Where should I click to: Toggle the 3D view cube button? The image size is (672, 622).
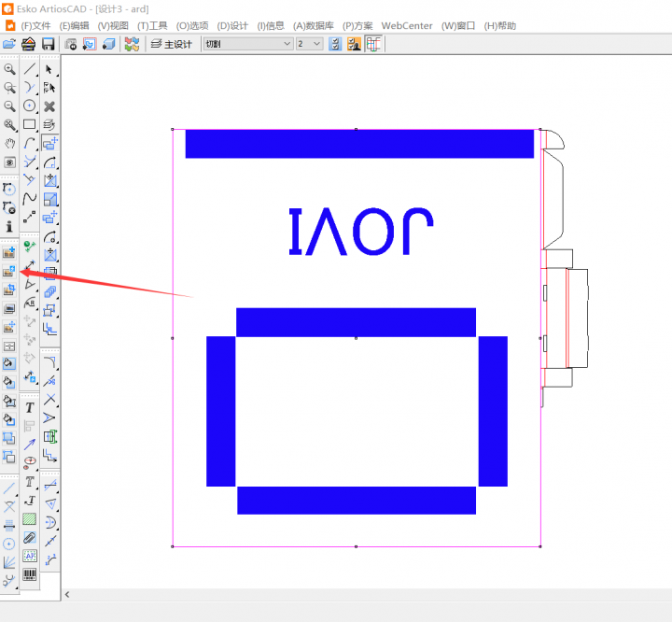(109, 44)
